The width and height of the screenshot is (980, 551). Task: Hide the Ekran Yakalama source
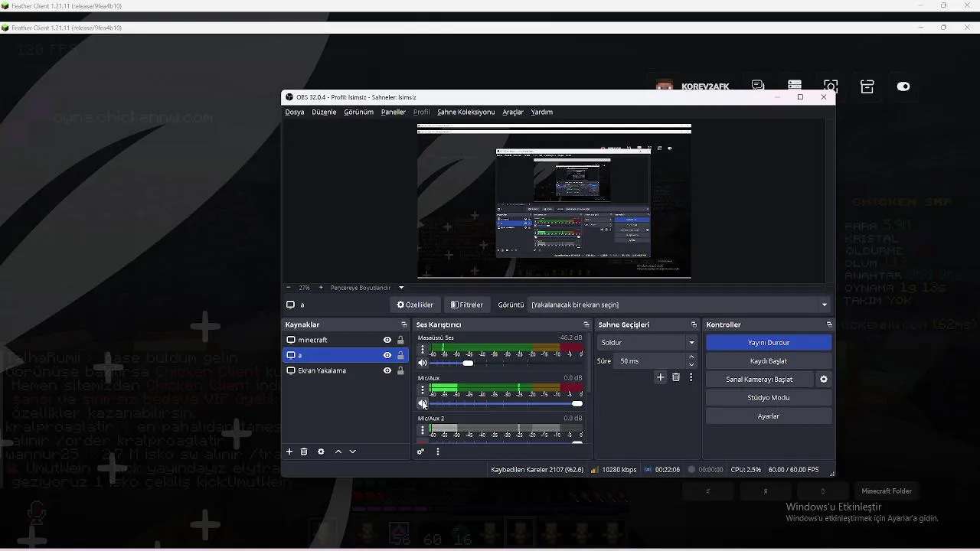387,370
